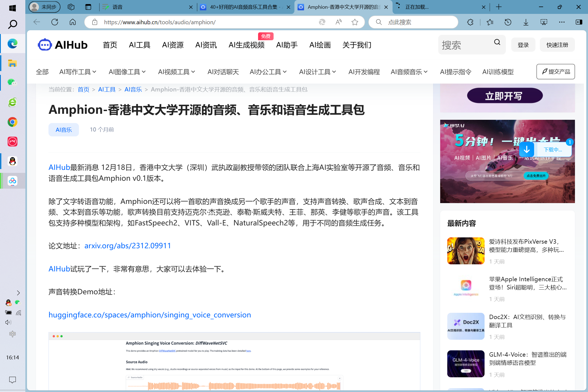
Task: Add page to favorites star icon
Action: (355, 22)
